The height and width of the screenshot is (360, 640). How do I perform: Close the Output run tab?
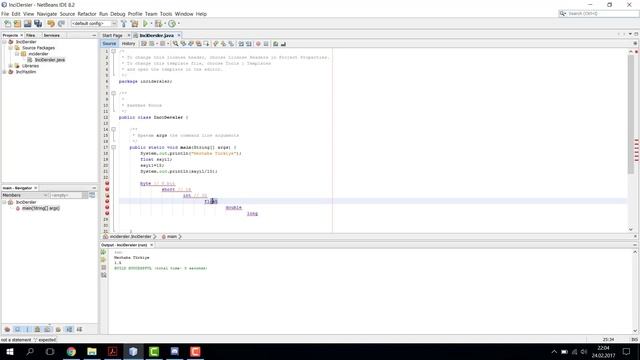151,245
